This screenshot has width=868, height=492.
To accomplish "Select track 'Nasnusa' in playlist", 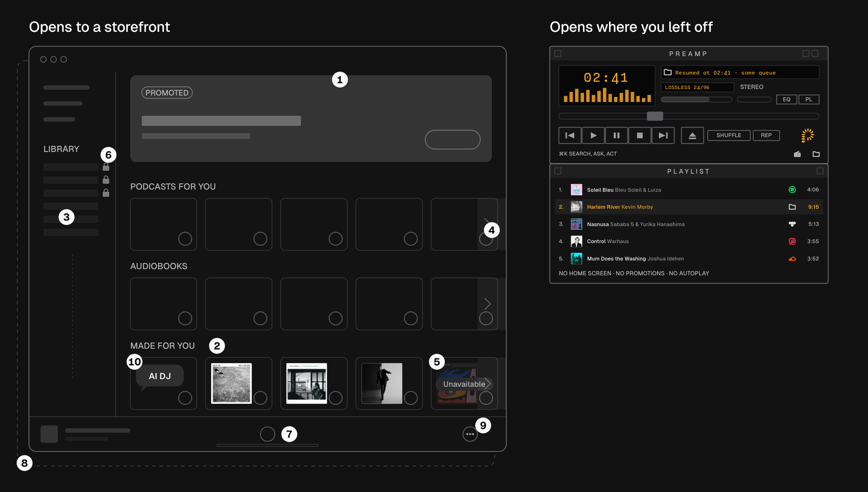I will pyautogui.click(x=689, y=224).
